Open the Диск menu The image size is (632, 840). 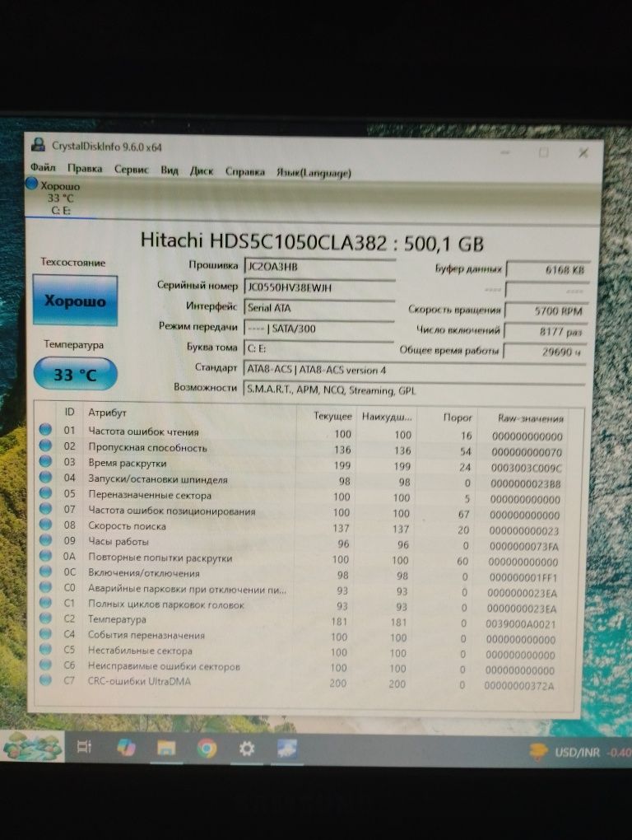202,171
